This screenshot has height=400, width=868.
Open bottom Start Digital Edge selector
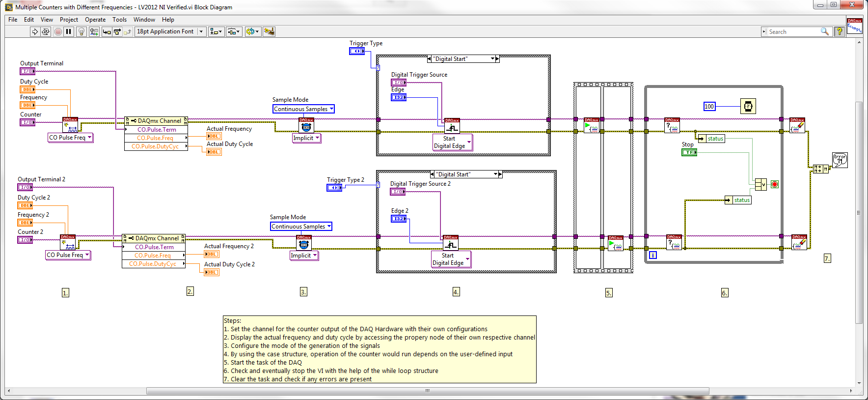pos(451,259)
